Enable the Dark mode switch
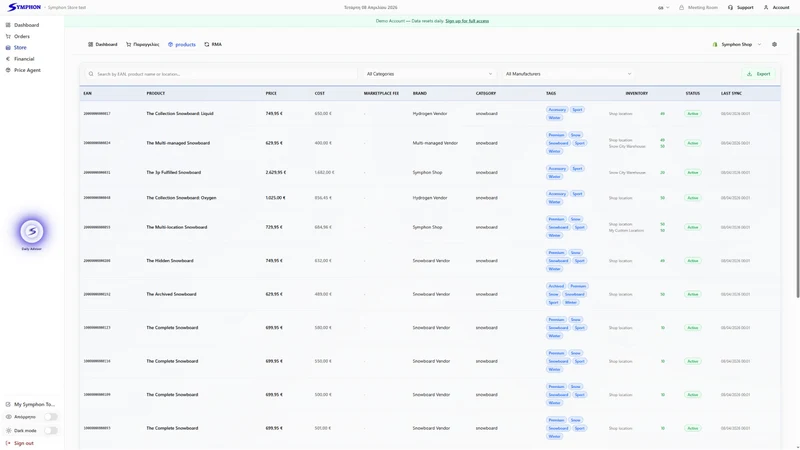 51,431
